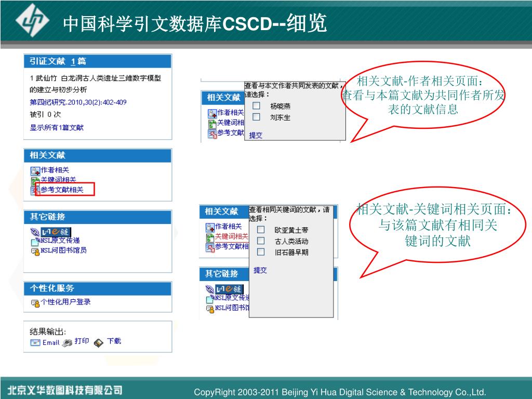Click the printer icon for 打印
This screenshot has height=399, width=532.
coord(67,343)
